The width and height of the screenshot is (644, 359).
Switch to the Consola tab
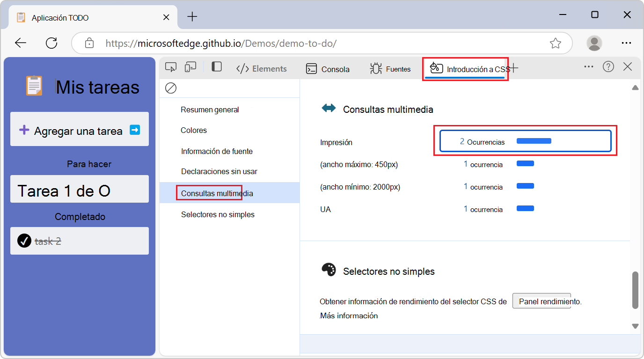(328, 69)
